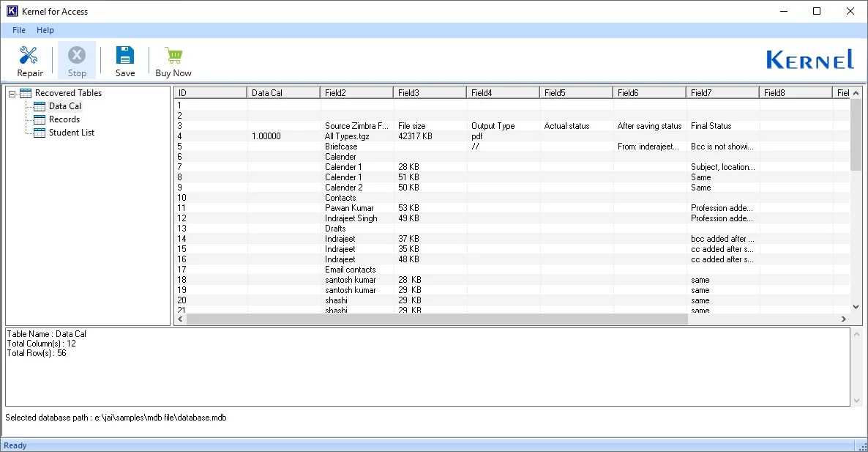Click the right arrow on the horizontal scrollbar
868x452 pixels.
[x=843, y=319]
